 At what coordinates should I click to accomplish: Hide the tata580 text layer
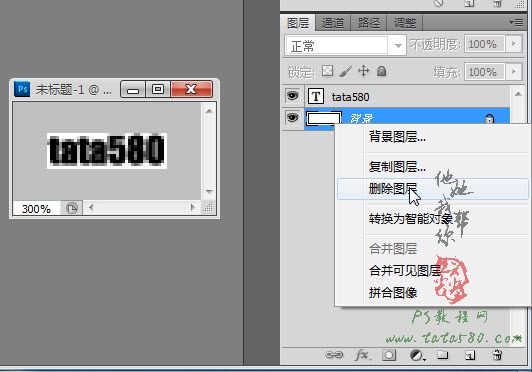292,96
